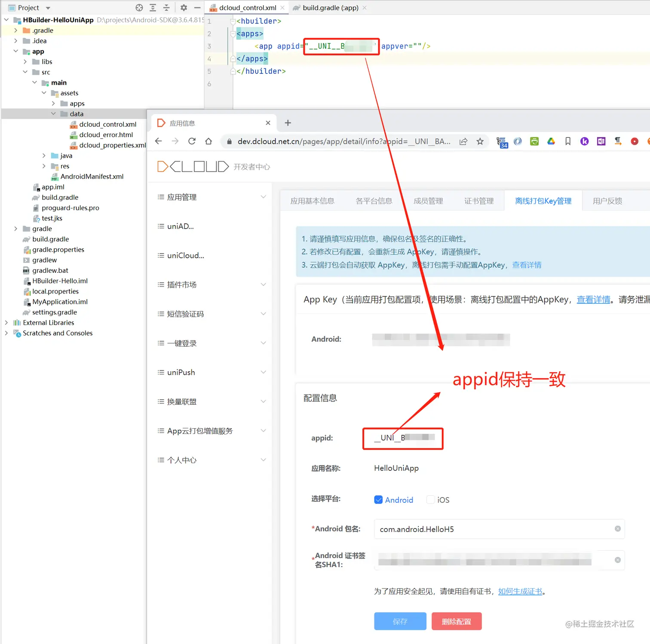
Task: Switch to 应用基本信息 tab
Action: click(x=312, y=201)
